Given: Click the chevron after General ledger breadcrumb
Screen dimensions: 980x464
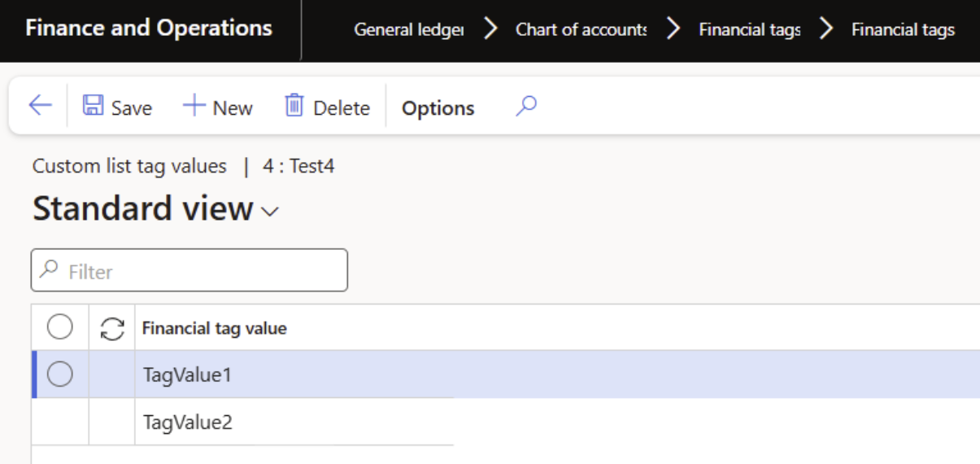Looking at the screenshot, I should pos(490,30).
